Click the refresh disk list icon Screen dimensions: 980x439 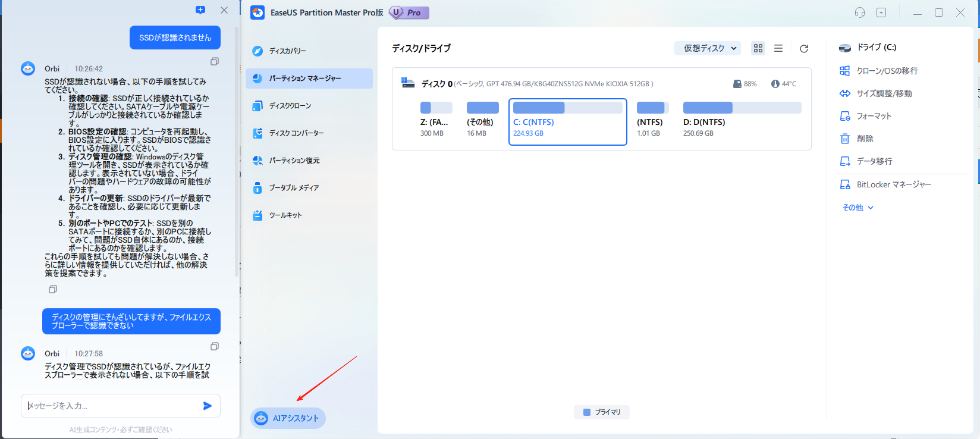tap(804, 49)
